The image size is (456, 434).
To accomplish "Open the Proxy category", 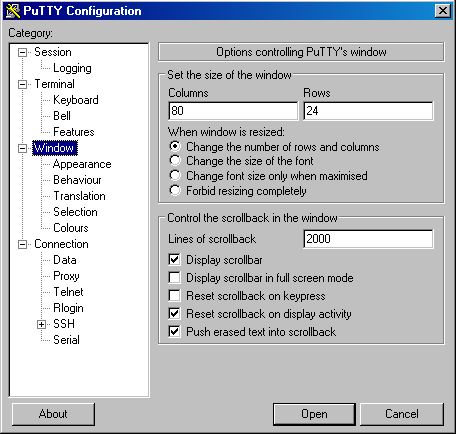I will coord(66,276).
